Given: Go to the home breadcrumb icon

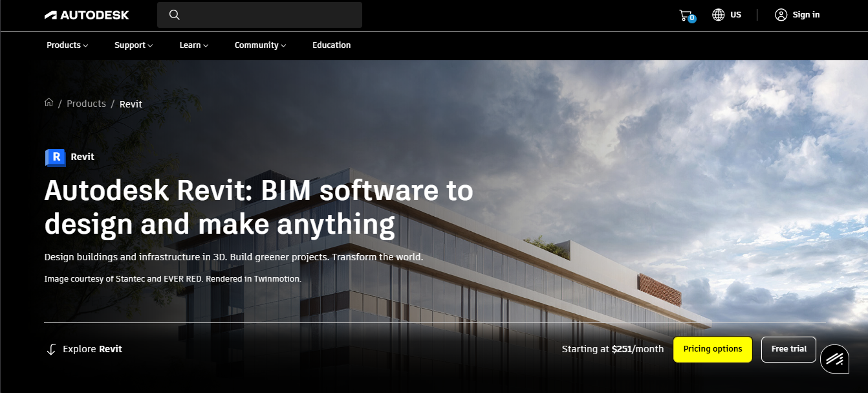Looking at the screenshot, I should 49,103.
